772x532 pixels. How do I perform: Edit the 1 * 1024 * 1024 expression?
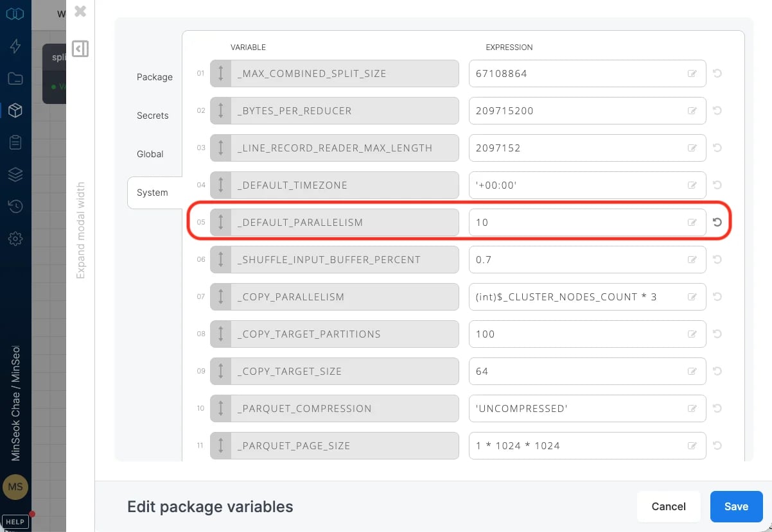(588, 445)
